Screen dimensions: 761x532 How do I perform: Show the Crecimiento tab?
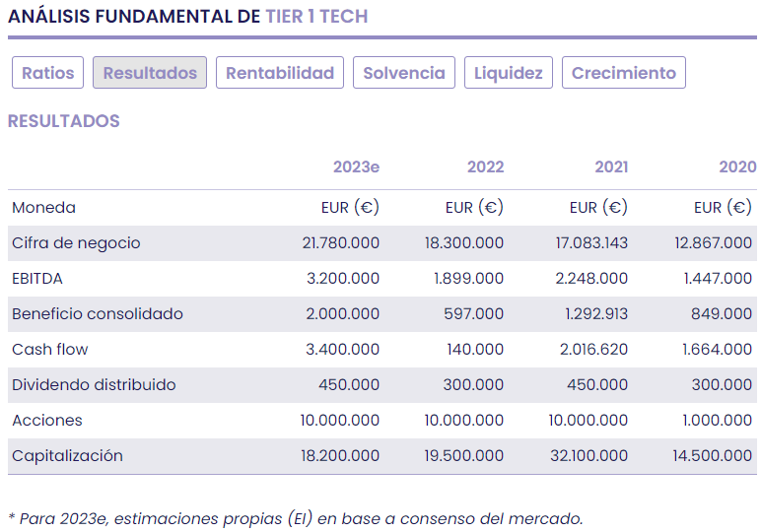click(x=624, y=73)
